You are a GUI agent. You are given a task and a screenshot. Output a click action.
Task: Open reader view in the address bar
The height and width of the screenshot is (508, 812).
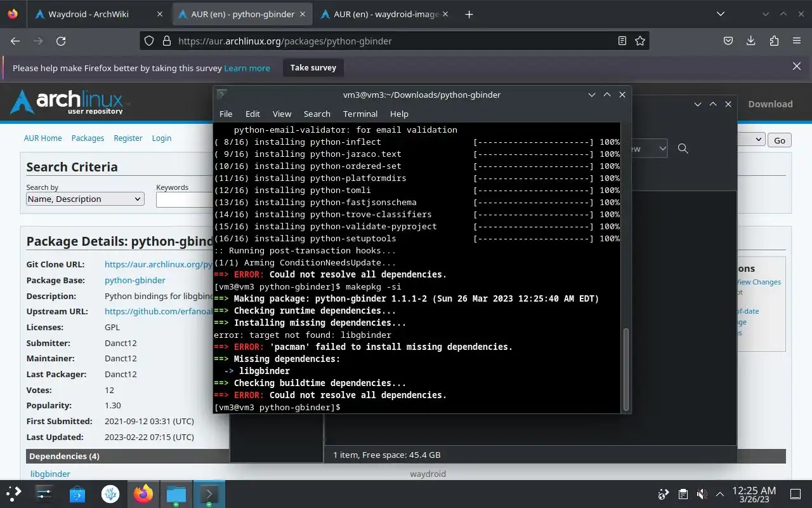622,41
